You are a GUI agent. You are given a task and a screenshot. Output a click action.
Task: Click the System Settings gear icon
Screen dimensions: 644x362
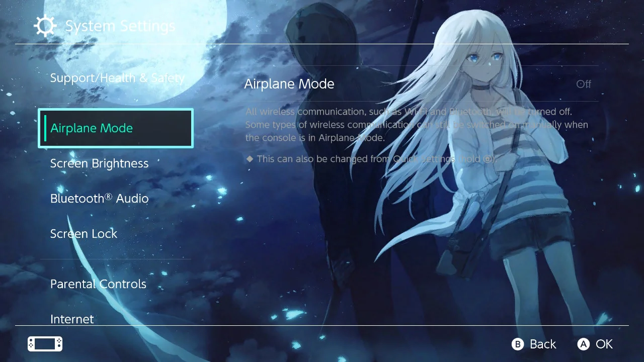click(x=45, y=26)
